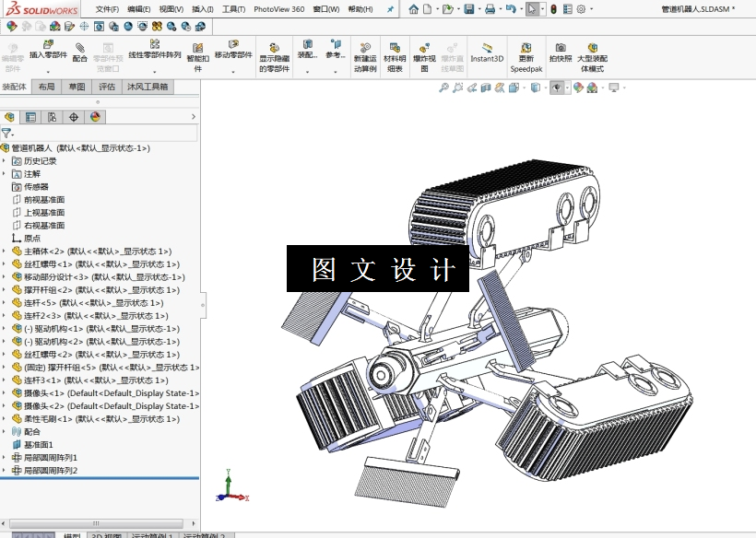This screenshot has height=538, width=756.
Task: Click the feature tree panel collapse handle
Action: tap(203, 305)
